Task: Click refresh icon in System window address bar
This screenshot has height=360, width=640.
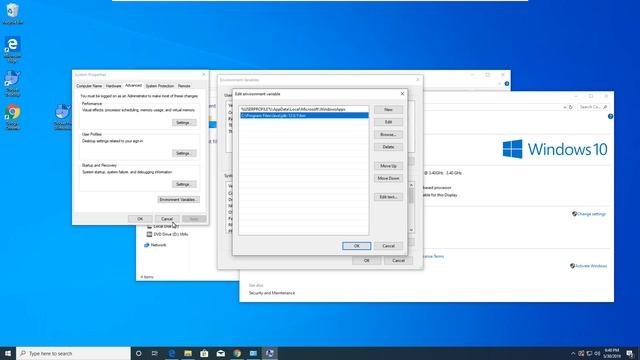Action: click(571, 107)
